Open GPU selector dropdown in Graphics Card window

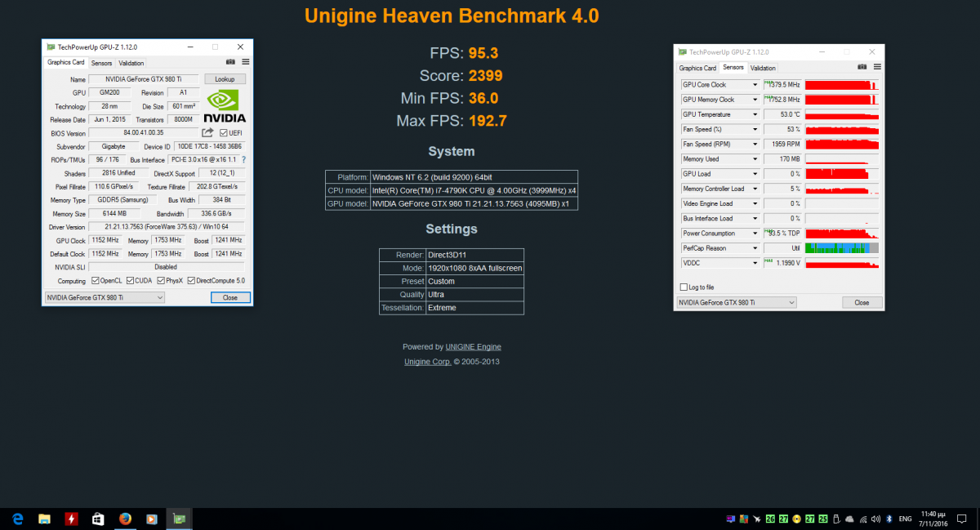tap(105, 297)
